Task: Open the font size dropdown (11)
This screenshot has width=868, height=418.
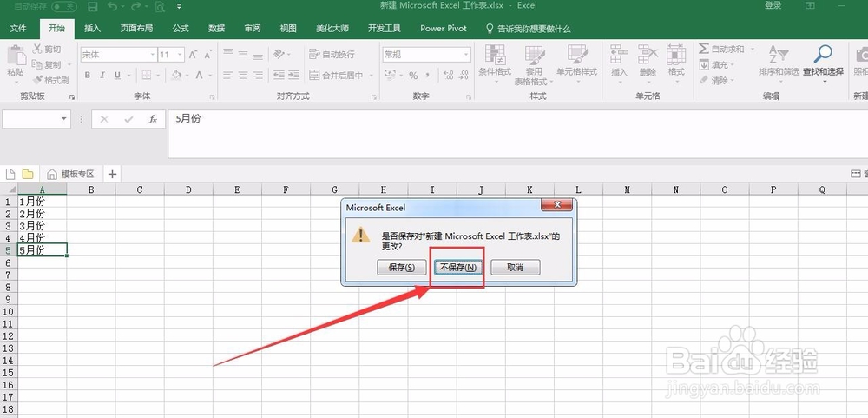Action: (180, 55)
